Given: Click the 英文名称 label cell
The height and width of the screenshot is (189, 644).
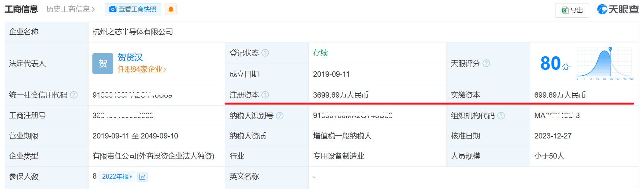Looking at the screenshot, I should (x=267, y=177).
